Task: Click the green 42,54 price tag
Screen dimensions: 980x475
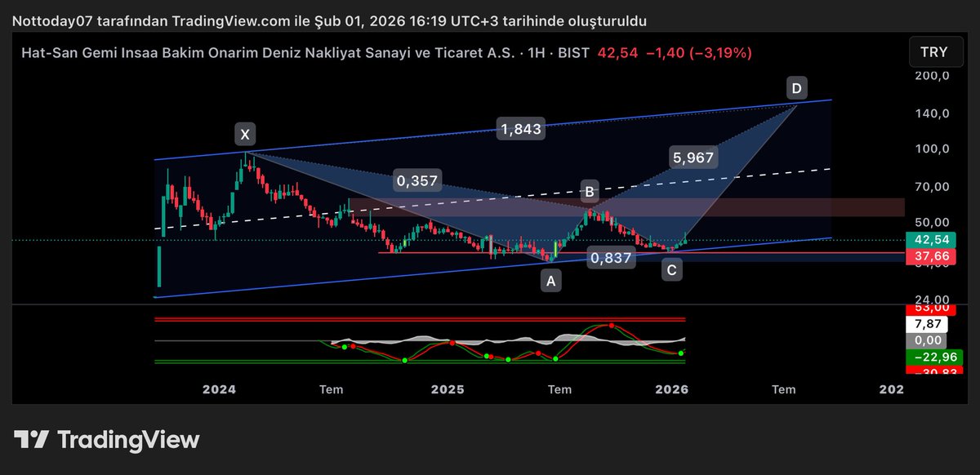Action: coord(932,240)
